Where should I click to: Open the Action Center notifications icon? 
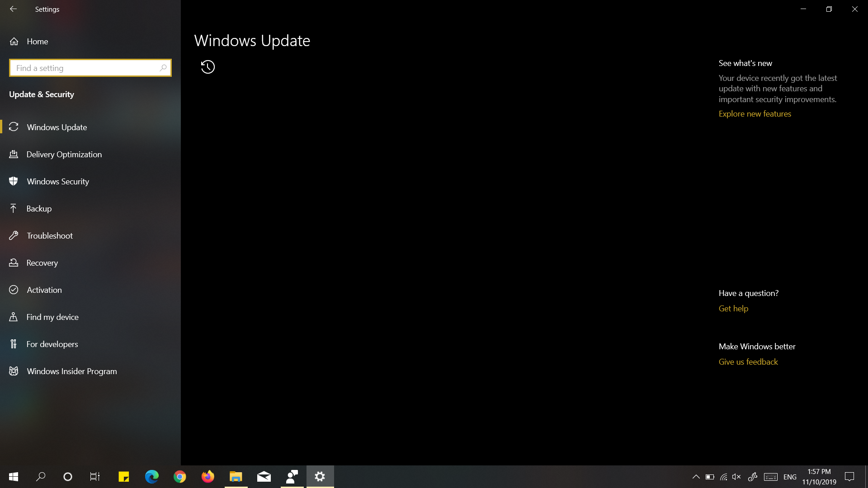tap(849, 477)
